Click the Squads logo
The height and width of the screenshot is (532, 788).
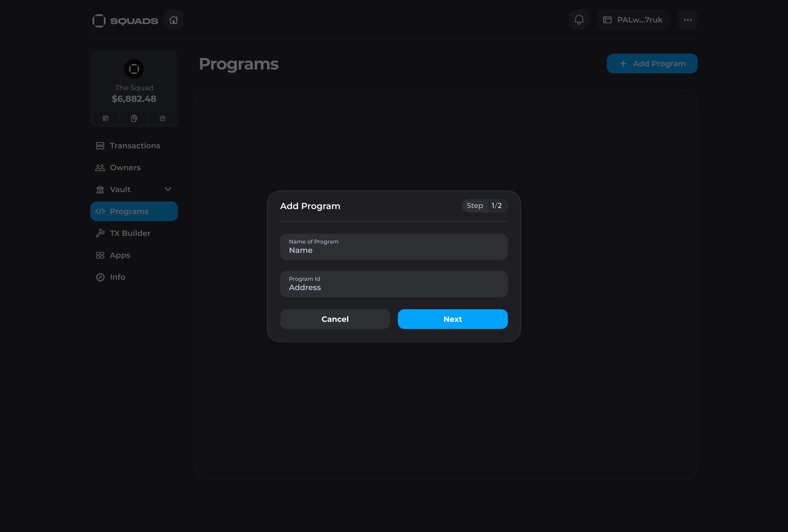125,21
